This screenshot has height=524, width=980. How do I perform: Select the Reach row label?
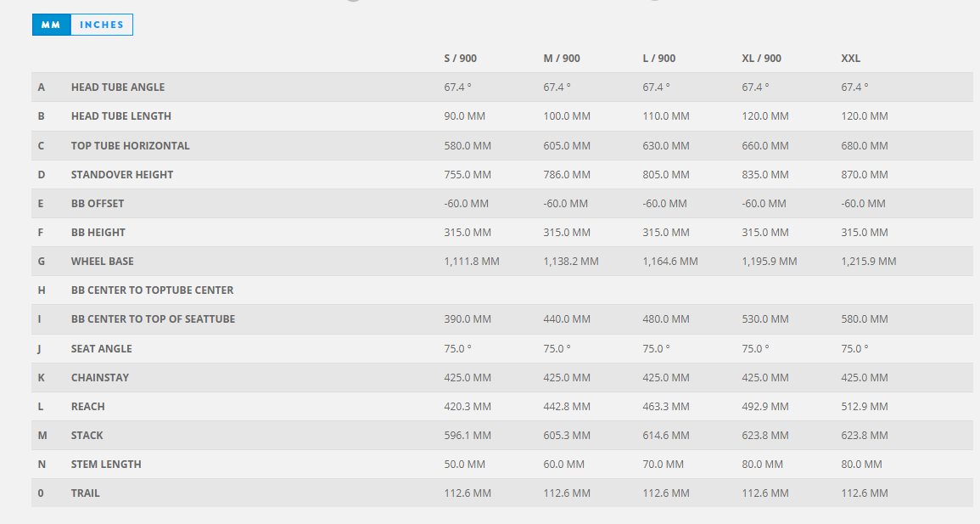click(x=88, y=407)
